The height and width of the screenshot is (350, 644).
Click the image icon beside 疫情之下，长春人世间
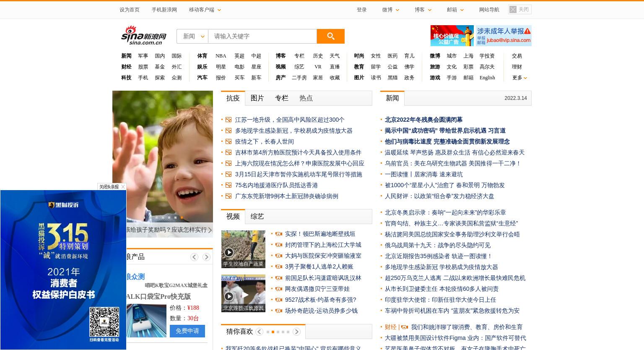(x=229, y=141)
